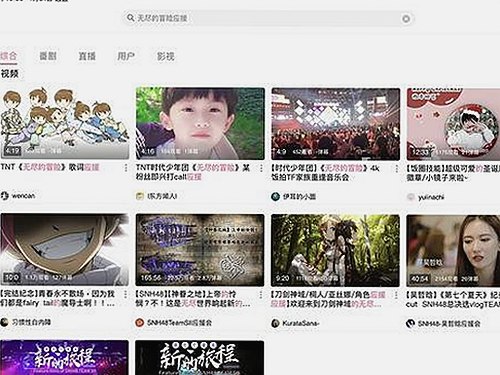Open the KurataSana- uploader avatar
Image resolution: width=500 pixels, height=375 pixels.
coord(275,323)
